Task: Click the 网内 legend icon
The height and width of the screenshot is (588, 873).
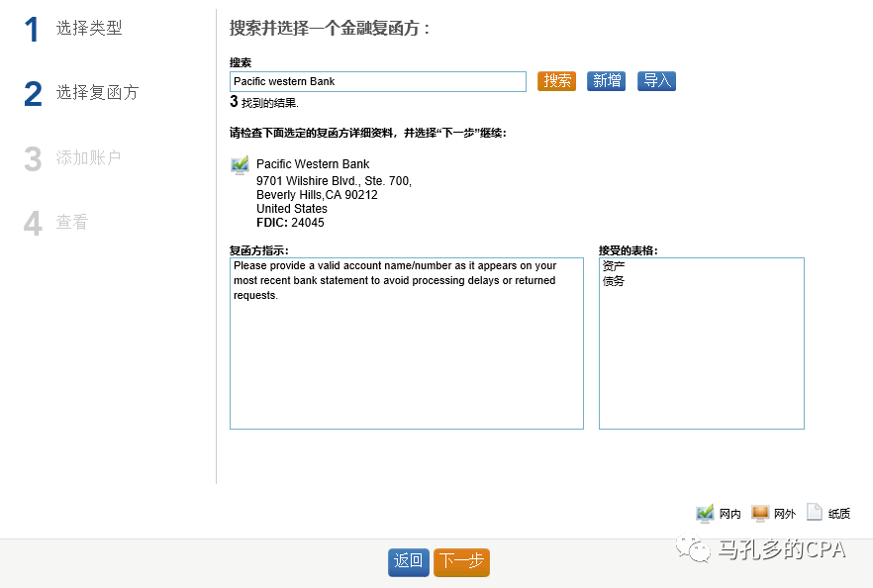Action: [705, 513]
